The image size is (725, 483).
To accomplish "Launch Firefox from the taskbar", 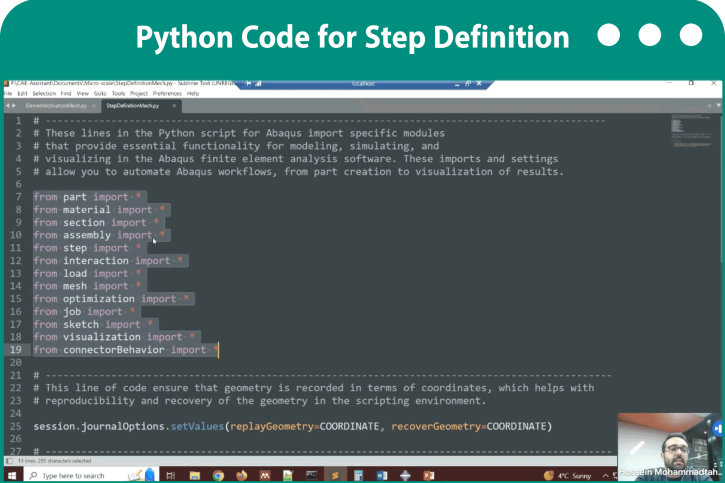I will tap(241, 475).
